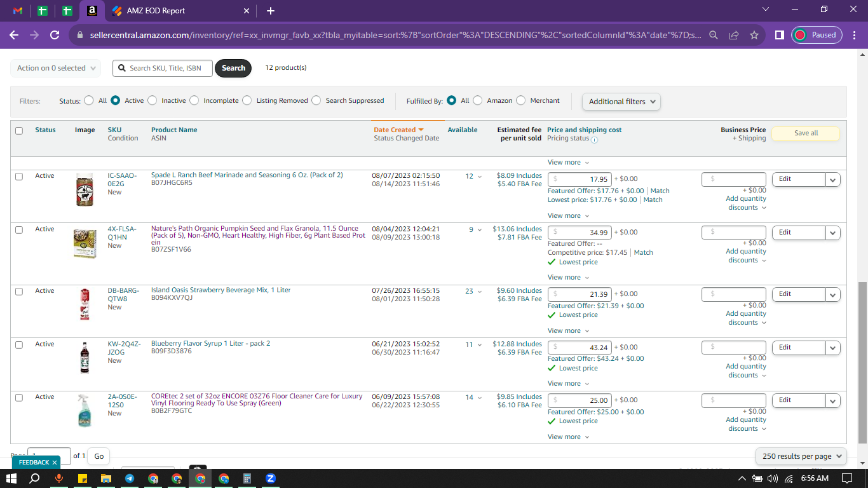Click the Pricing status info icon
The width and height of the screenshot is (868, 488).
pos(595,140)
